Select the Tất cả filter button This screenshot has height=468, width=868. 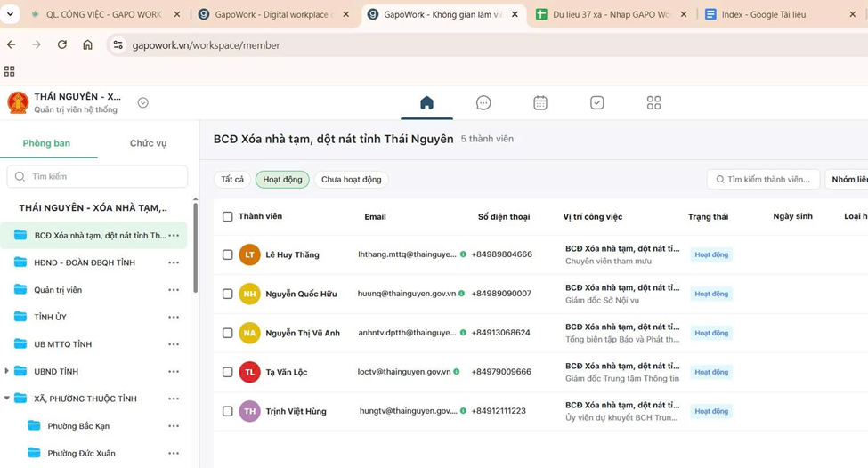coord(232,180)
